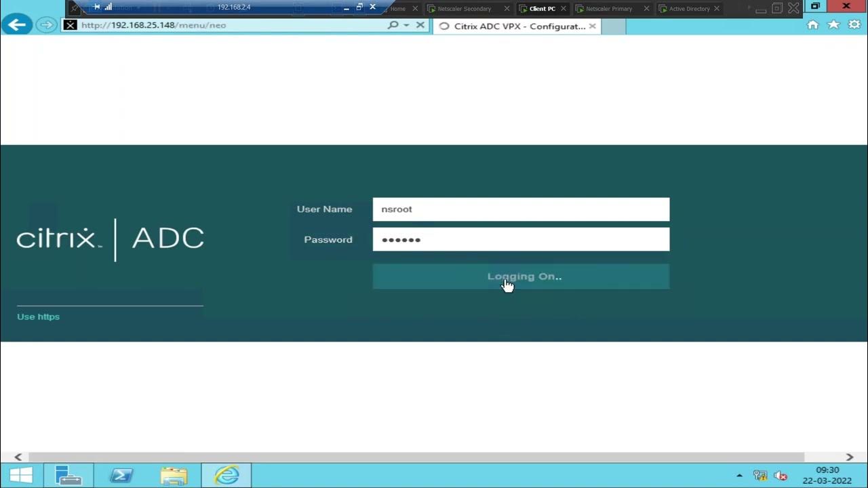Click the browser Home icon

[812, 25]
